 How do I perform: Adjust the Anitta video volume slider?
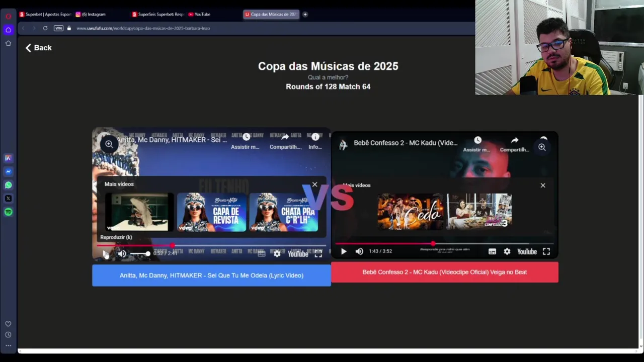point(139,253)
